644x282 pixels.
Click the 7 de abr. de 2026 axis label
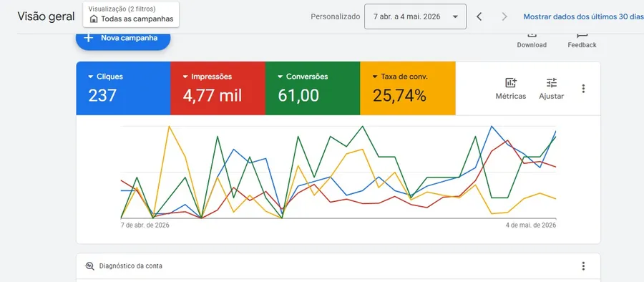[x=145, y=225]
